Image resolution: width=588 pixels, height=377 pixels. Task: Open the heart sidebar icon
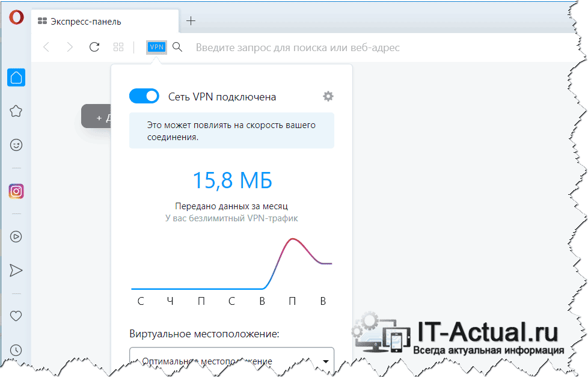pos(16,316)
